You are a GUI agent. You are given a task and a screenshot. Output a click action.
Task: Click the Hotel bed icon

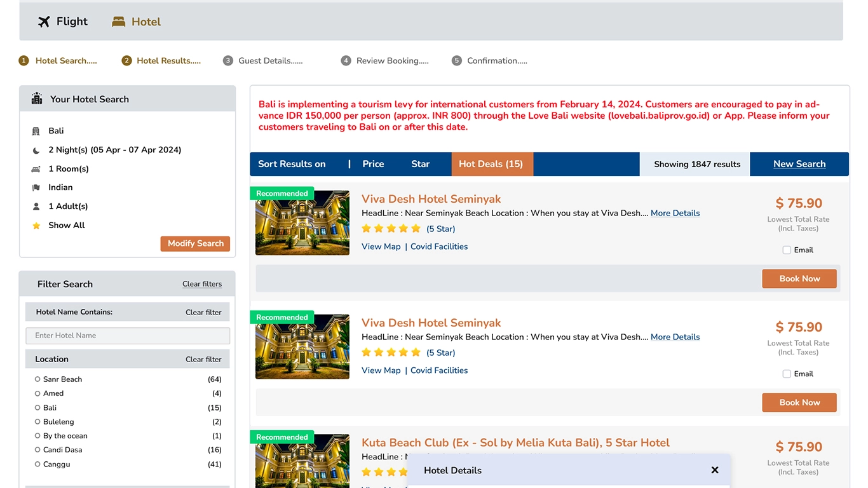click(118, 22)
